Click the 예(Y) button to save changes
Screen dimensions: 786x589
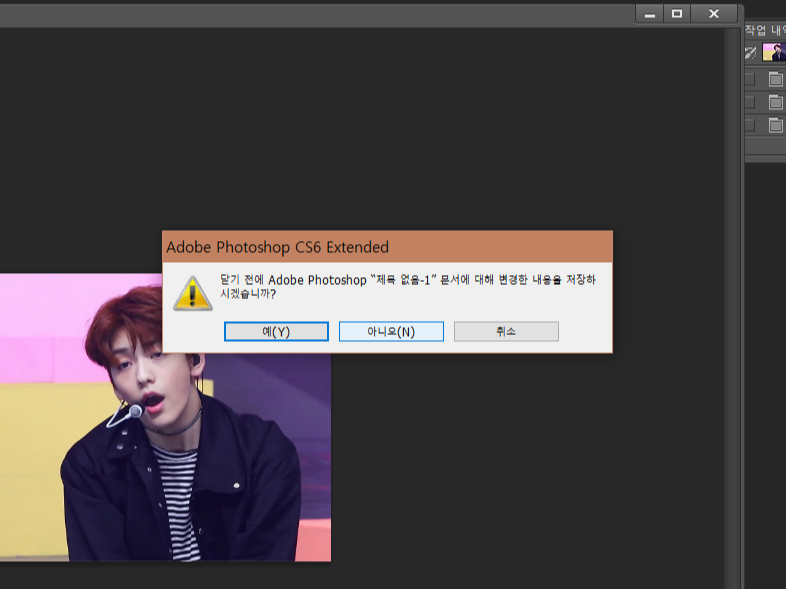coord(276,331)
